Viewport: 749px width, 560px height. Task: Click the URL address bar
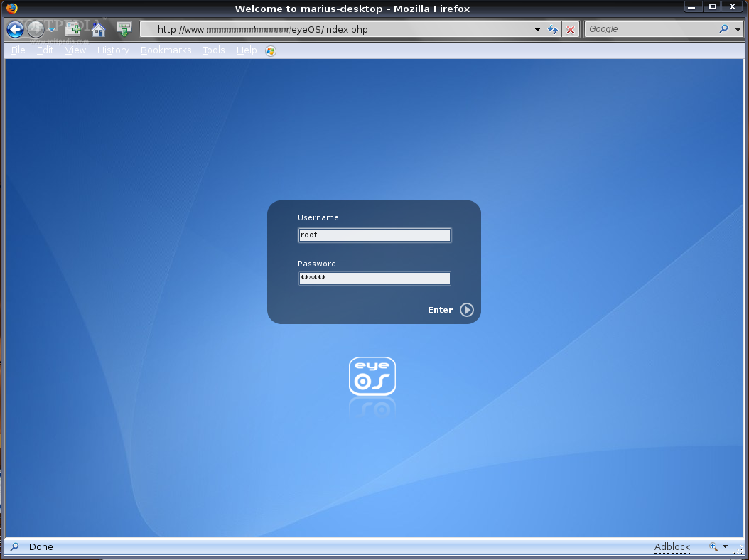click(341, 30)
